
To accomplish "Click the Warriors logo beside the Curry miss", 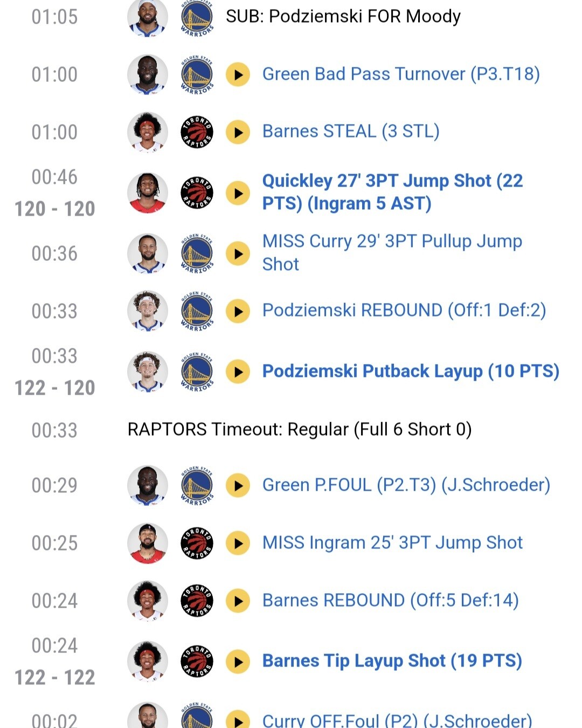I will click(x=197, y=253).
